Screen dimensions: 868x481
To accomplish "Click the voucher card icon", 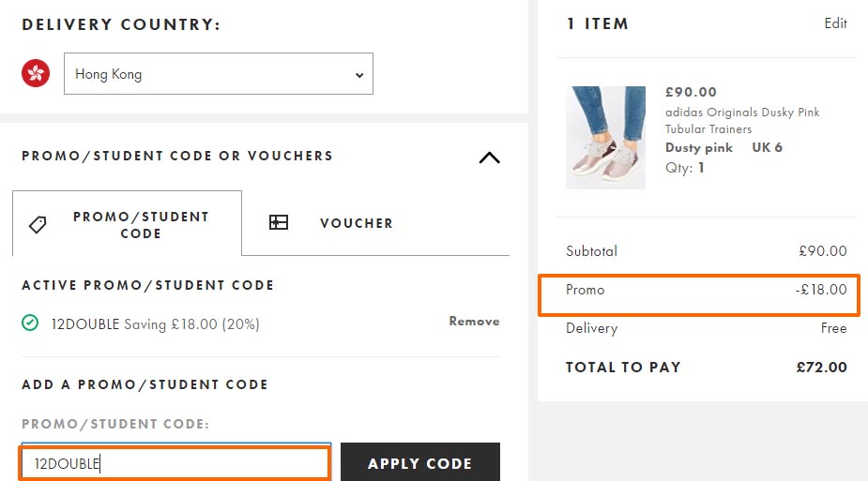I will [279, 222].
